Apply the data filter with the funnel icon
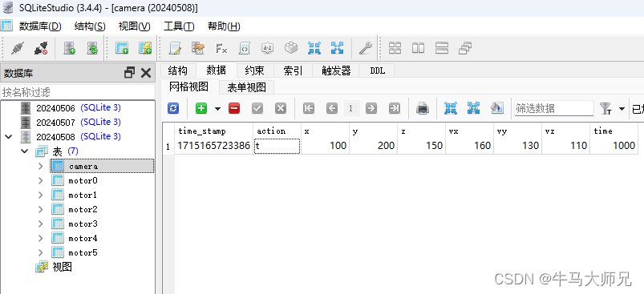Viewport: 644px width, 294px height. point(606,108)
